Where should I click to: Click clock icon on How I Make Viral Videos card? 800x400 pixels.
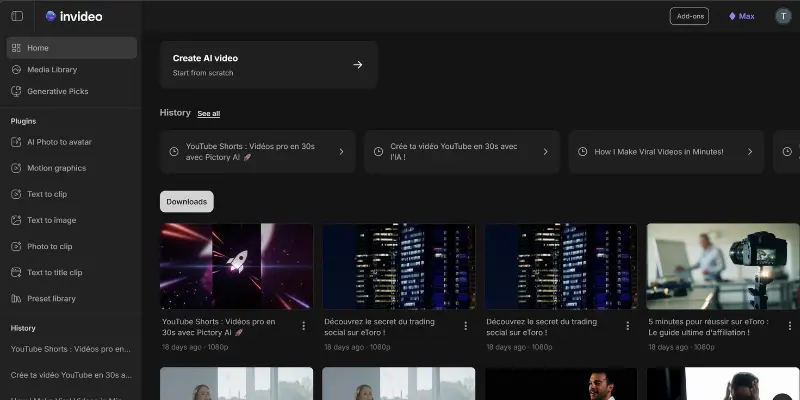(x=583, y=152)
